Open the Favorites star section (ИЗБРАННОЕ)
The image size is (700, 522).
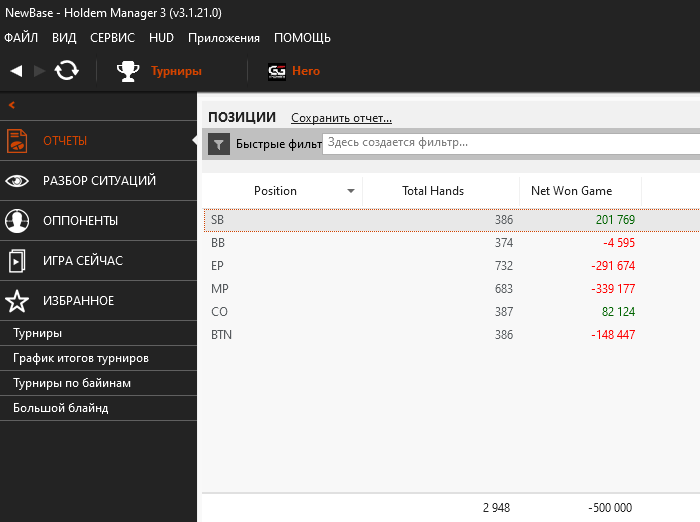[x=78, y=301]
